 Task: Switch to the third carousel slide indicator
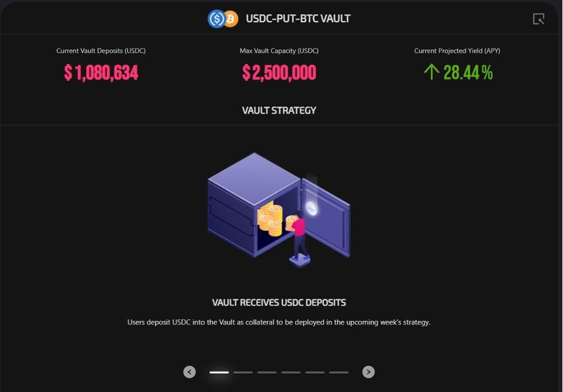click(x=267, y=372)
